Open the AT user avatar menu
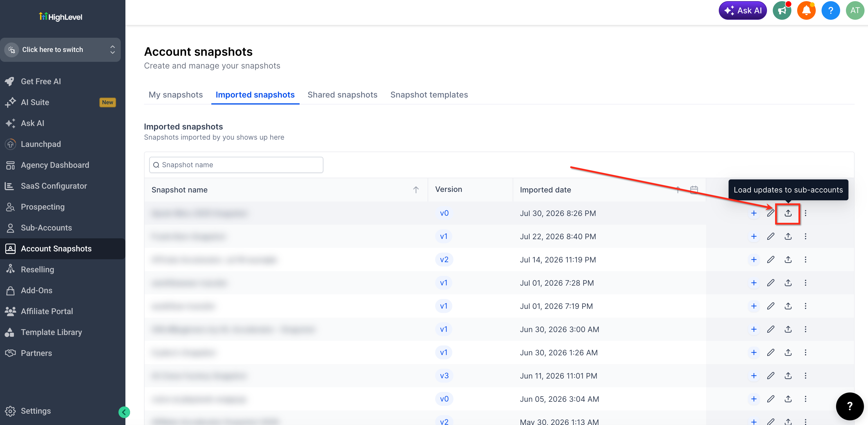The height and width of the screenshot is (425, 868). pos(855,10)
